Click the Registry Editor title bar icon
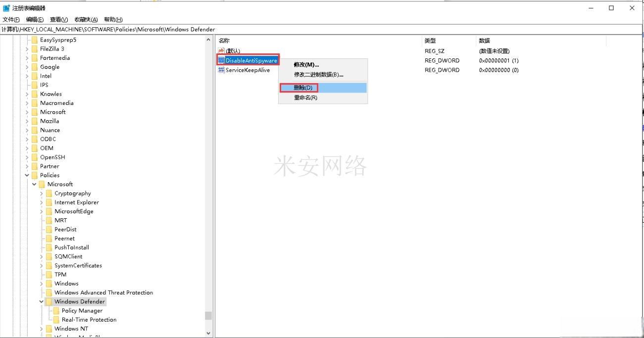The height and width of the screenshot is (338, 644). (x=6, y=8)
